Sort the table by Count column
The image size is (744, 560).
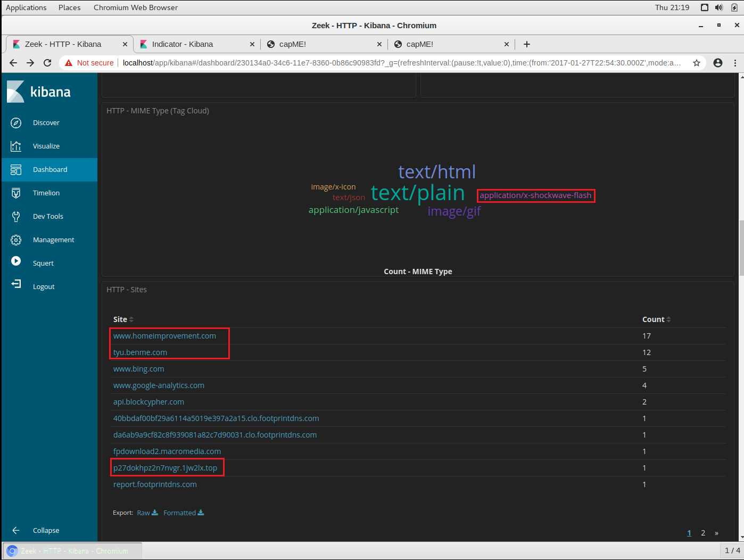tap(657, 319)
